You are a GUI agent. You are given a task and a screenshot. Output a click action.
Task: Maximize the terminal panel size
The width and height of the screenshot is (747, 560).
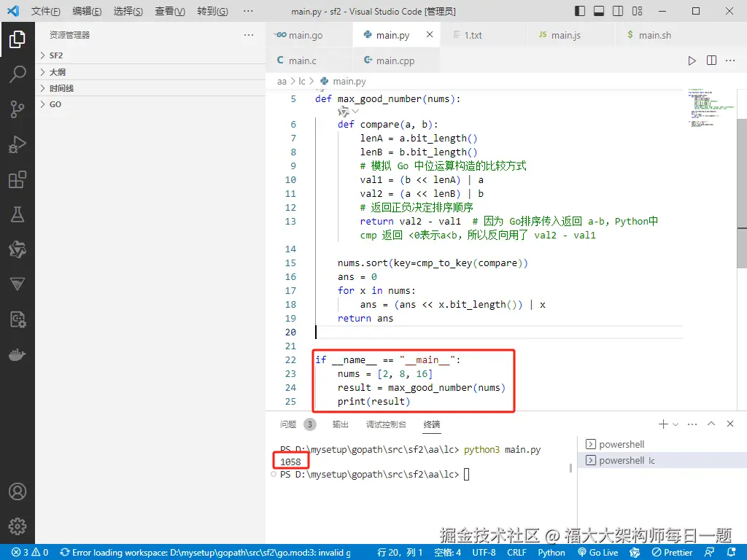click(x=711, y=424)
